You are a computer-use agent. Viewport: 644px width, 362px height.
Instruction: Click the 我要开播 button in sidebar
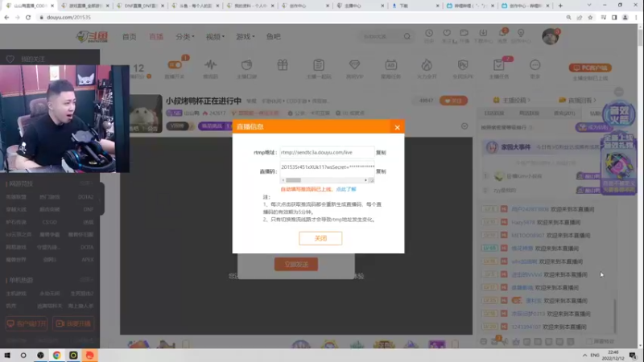pyautogui.click(x=73, y=323)
